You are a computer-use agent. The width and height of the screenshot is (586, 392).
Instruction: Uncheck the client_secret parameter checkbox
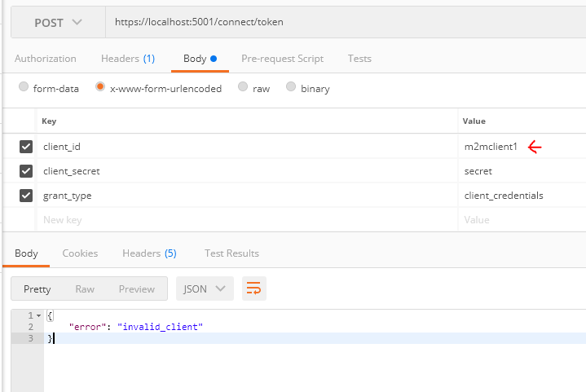tap(26, 171)
